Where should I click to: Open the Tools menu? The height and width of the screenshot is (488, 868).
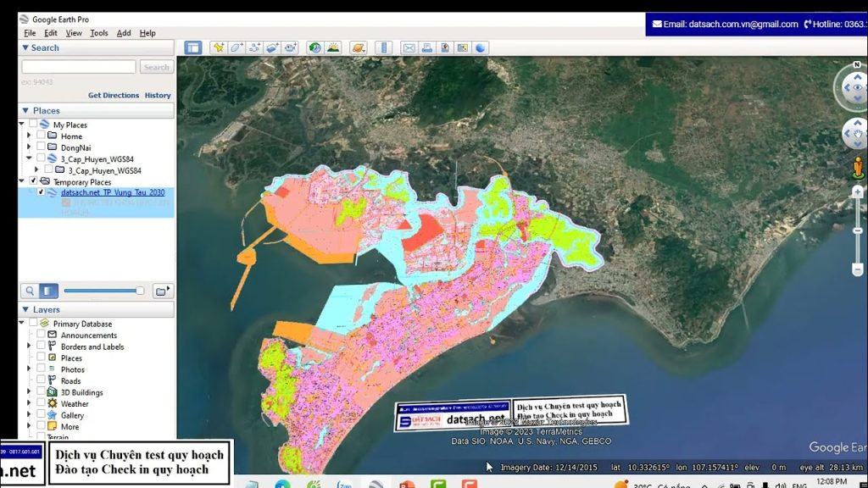[x=99, y=33]
